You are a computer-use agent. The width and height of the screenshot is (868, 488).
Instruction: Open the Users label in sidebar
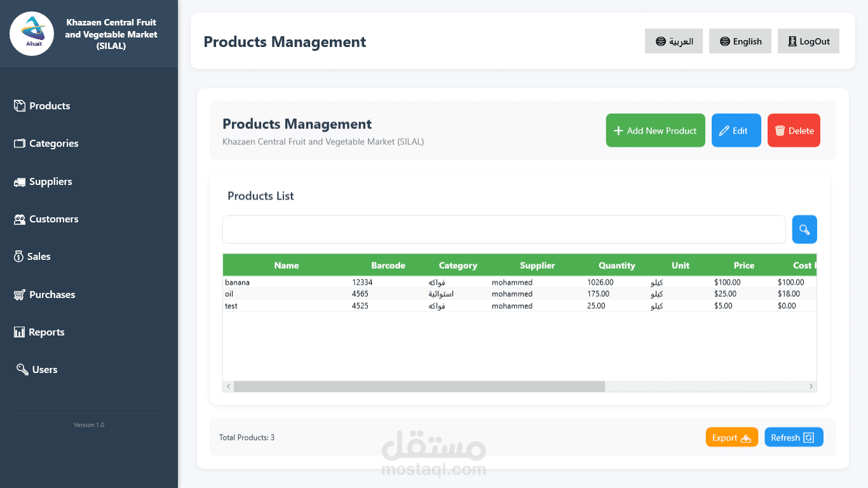pyautogui.click(x=44, y=369)
